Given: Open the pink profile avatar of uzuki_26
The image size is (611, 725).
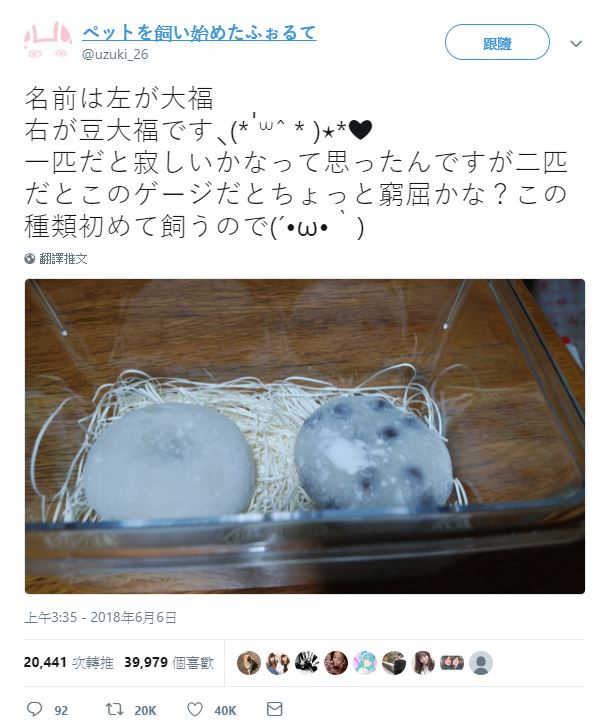Looking at the screenshot, I should click(x=48, y=43).
